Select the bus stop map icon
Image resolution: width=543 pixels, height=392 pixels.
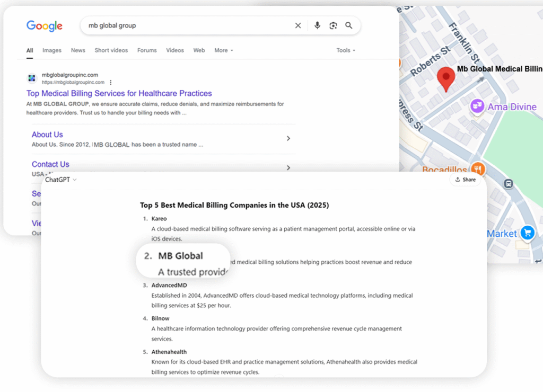coord(509,184)
